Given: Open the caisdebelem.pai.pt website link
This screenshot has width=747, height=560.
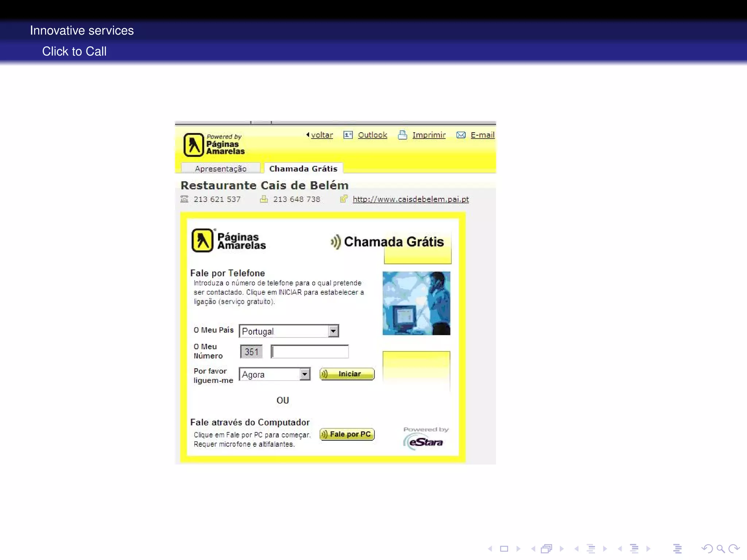Looking at the screenshot, I should pyautogui.click(x=410, y=199).
